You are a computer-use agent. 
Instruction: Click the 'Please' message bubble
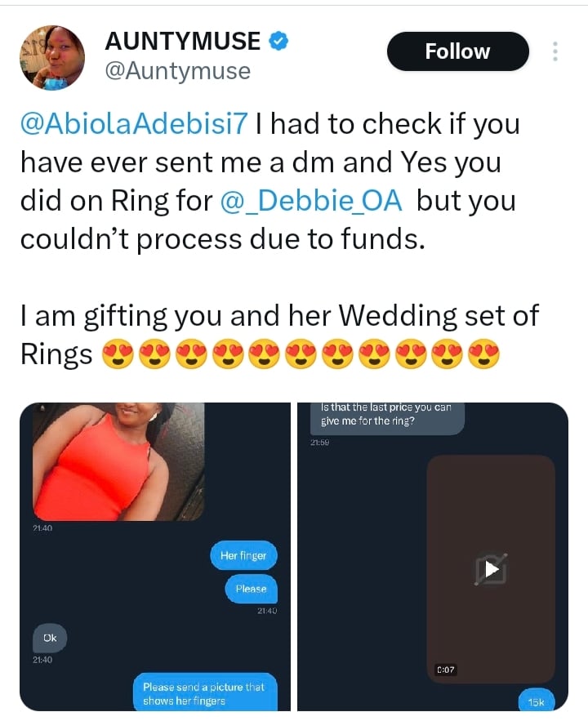tap(251, 588)
